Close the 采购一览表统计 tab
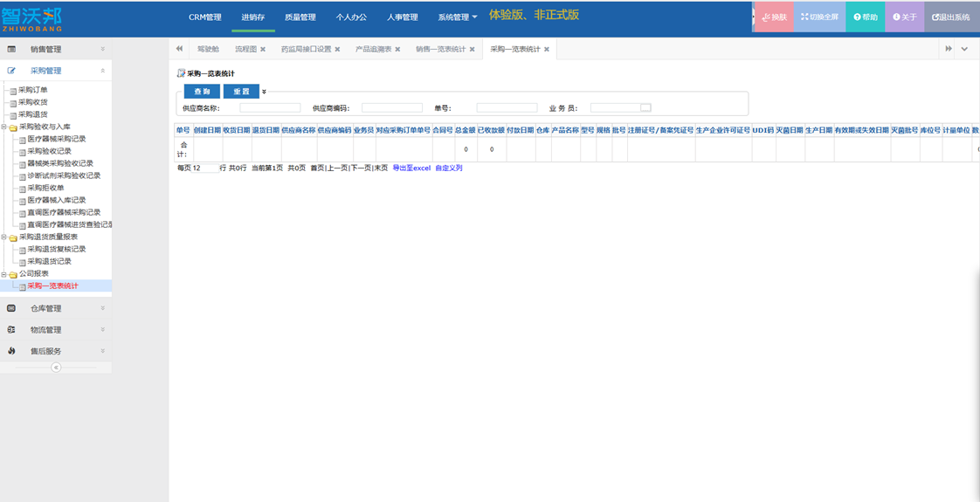The width and height of the screenshot is (980, 502). [x=546, y=49]
